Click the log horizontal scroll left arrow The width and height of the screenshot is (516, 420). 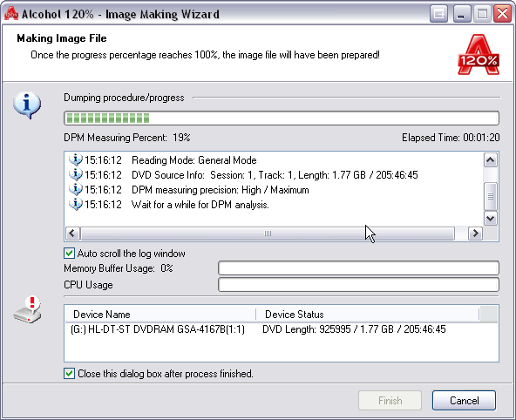coord(72,234)
